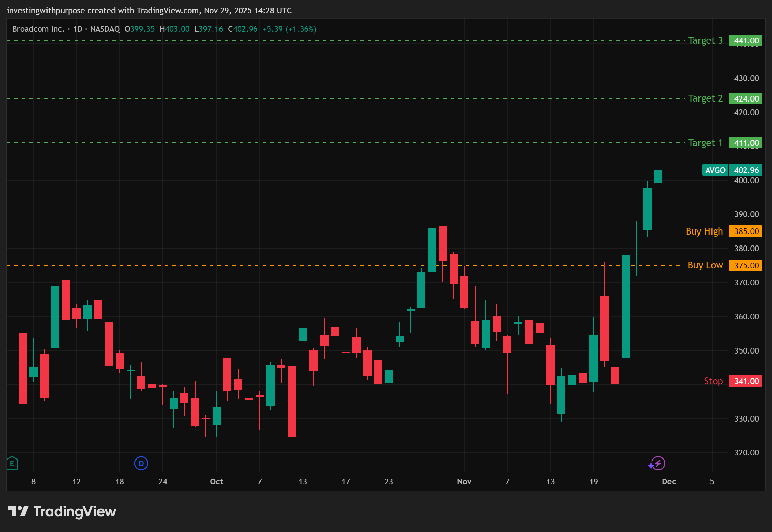Screen dimensions: 772x532
Task: Click the Dec label on time axis
Action: tap(669, 481)
